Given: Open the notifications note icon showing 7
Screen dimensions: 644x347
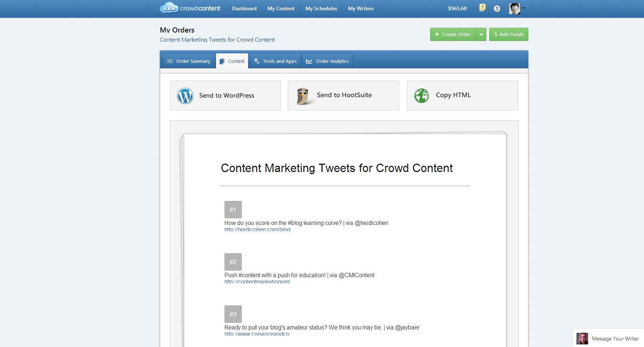Looking at the screenshot, I should 482,8.
